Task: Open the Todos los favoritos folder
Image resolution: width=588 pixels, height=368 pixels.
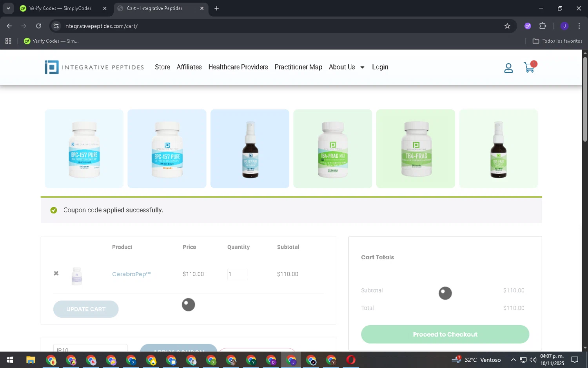Action: (557, 41)
